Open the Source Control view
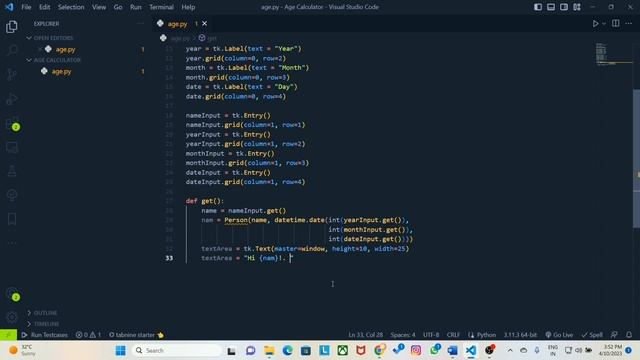The height and width of the screenshot is (360, 640). tap(11, 74)
